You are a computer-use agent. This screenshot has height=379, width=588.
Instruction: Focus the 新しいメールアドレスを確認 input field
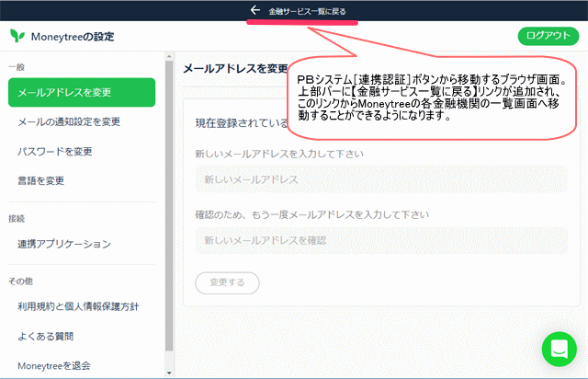(x=381, y=240)
